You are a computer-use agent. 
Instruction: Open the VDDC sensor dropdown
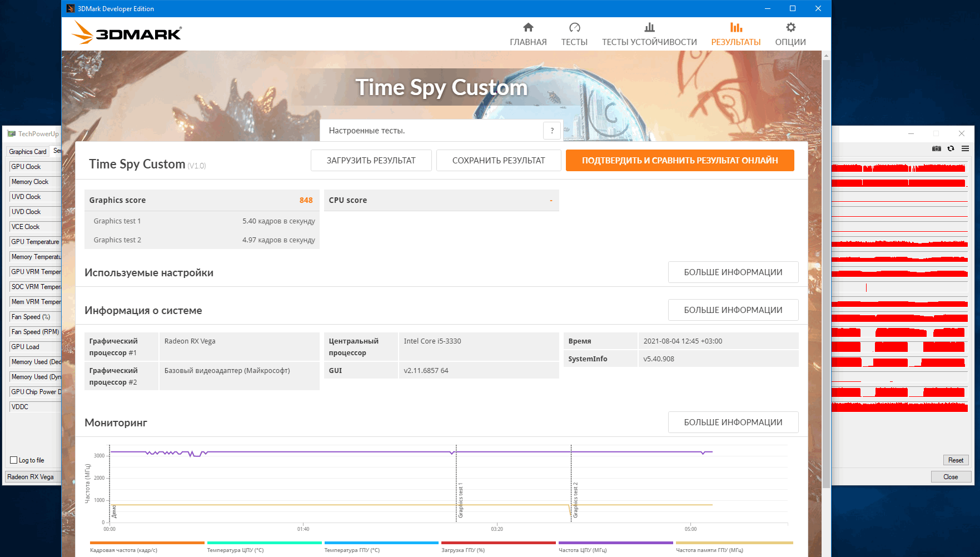click(x=36, y=406)
